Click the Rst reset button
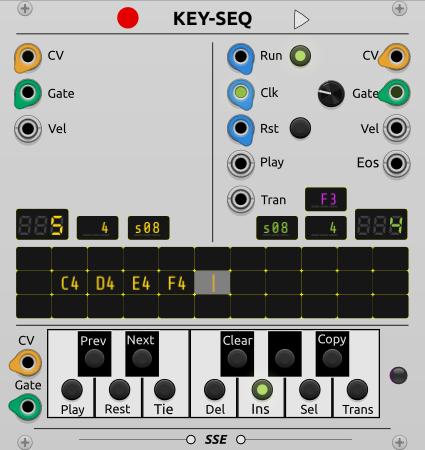425x450 pixels. click(300, 128)
